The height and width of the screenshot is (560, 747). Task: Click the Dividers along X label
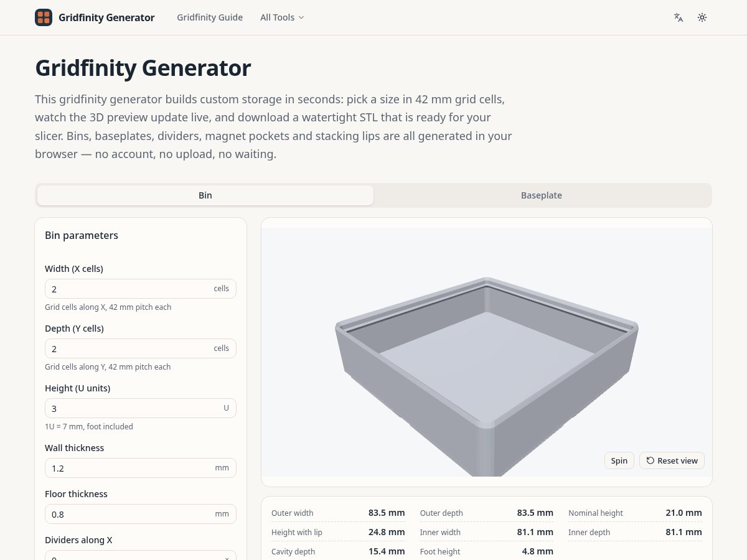78,540
